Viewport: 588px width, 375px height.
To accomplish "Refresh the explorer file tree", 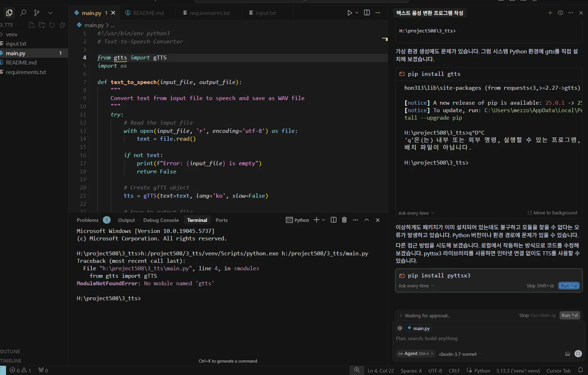I will 52,25.
